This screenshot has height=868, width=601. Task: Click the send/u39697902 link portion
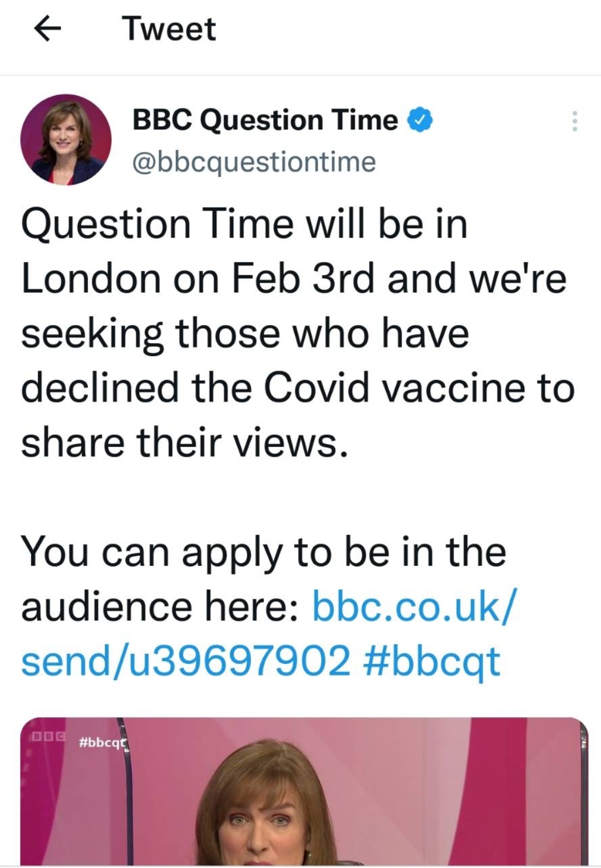(186, 660)
